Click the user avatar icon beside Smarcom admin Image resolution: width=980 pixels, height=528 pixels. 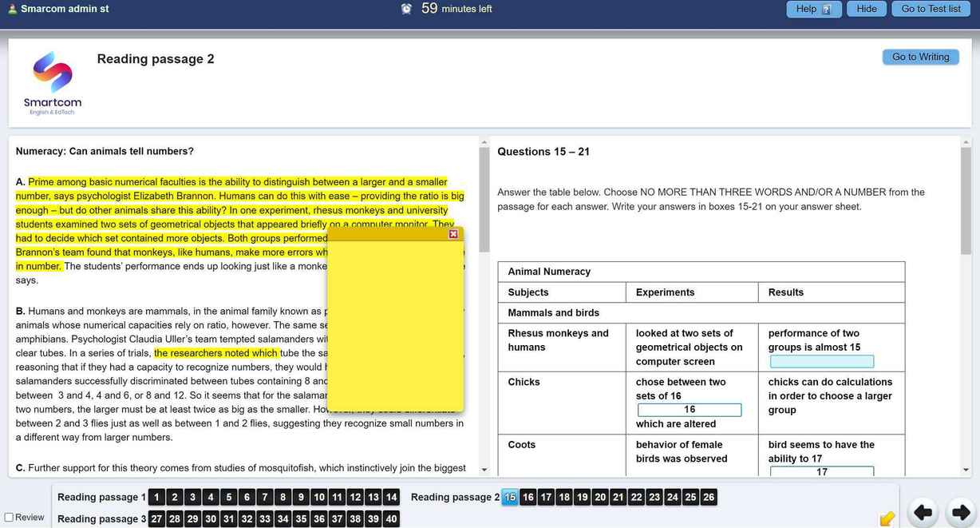click(x=11, y=9)
